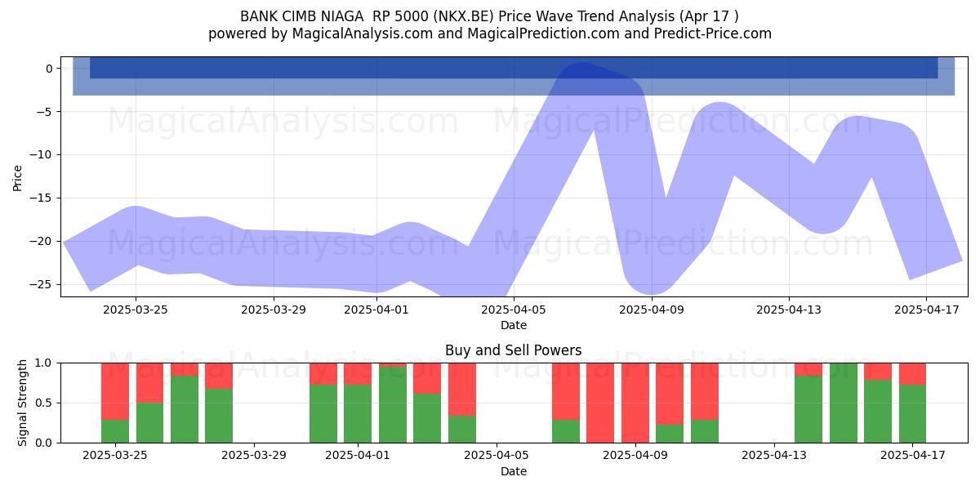Click the 'Price' y-axis label
This screenshot has width=980, height=490.
18,177
